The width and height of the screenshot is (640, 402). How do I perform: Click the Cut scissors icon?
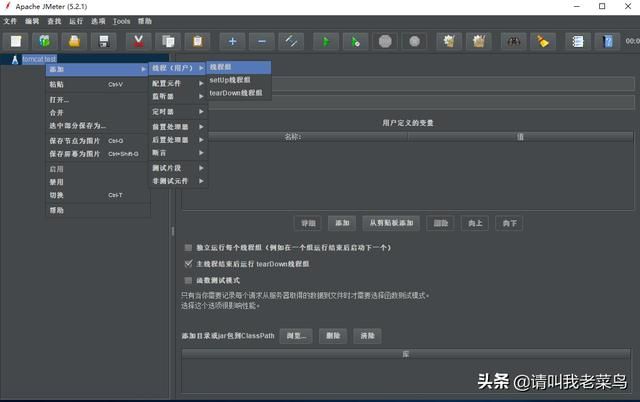pos(138,41)
